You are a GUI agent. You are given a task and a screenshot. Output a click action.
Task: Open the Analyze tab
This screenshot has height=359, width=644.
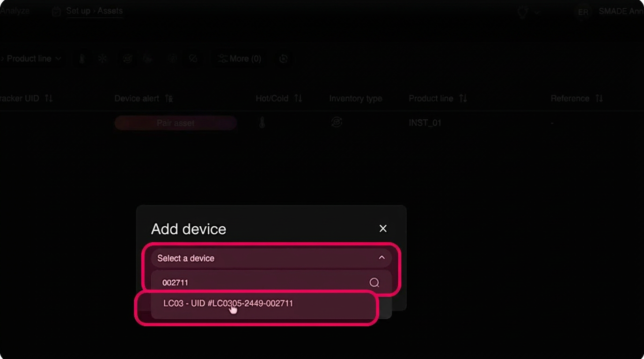click(15, 11)
